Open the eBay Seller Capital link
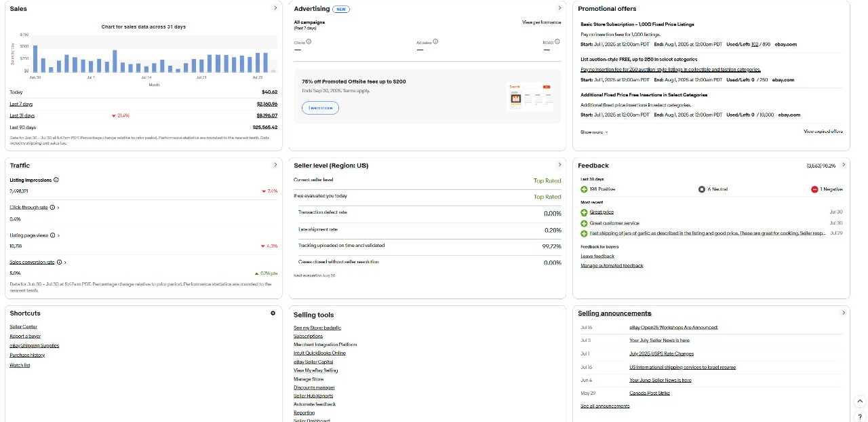The width and height of the screenshot is (868, 422). pyautogui.click(x=313, y=362)
